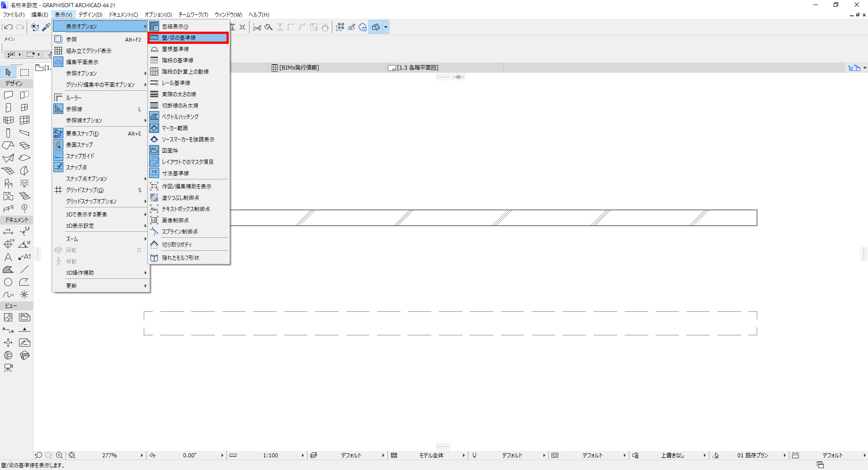Toggle 壁/梁の基準線 display option

(189, 38)
